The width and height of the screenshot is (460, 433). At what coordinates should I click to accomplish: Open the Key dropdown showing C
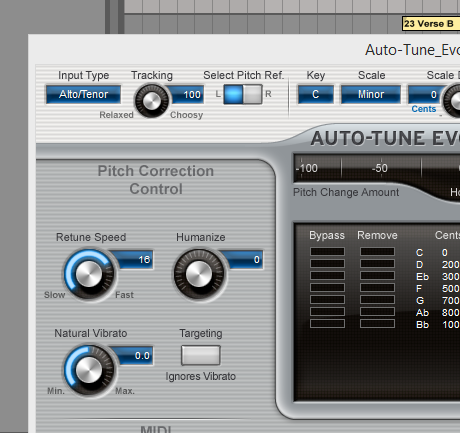click(315, 94)
